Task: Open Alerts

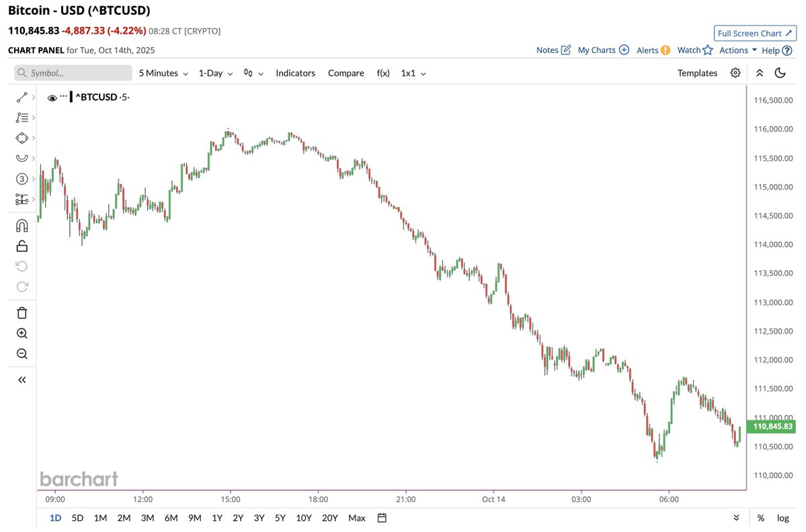Action: pyautogui.click(x=653, y=50)
